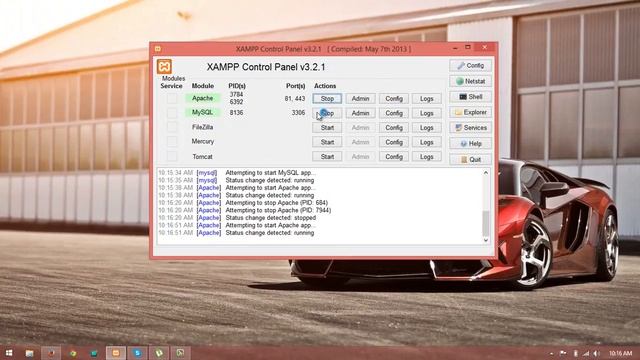Screen dimensions: 640x360
Task: Quit XAMPP using the Quit button
Action: (471, 159)
